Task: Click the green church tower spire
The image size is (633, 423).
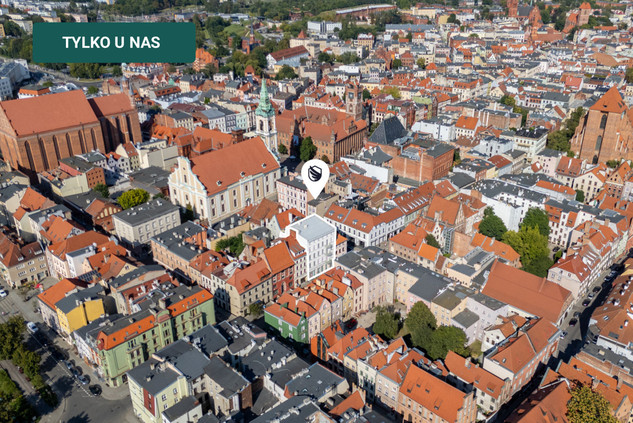Action: point(264,101)
